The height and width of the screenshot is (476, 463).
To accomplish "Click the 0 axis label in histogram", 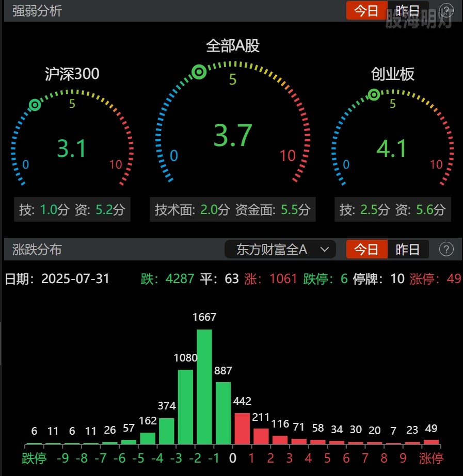I will click(233, 458).
